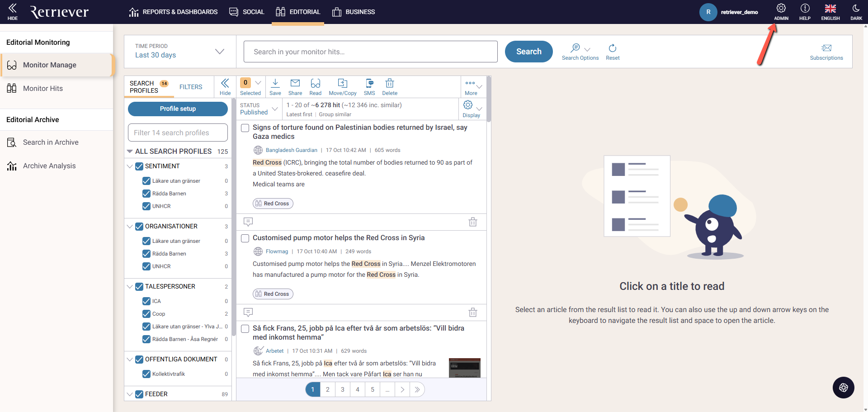Screen dimensions: 868x412
Task: Open the Status Published dropdown
Action: pos(259,109)
